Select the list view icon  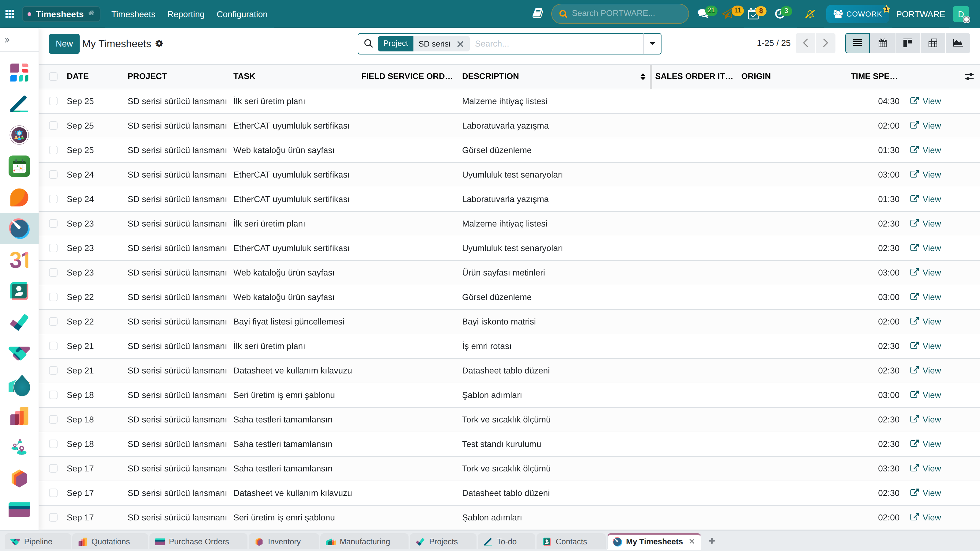tap(857, 43)
